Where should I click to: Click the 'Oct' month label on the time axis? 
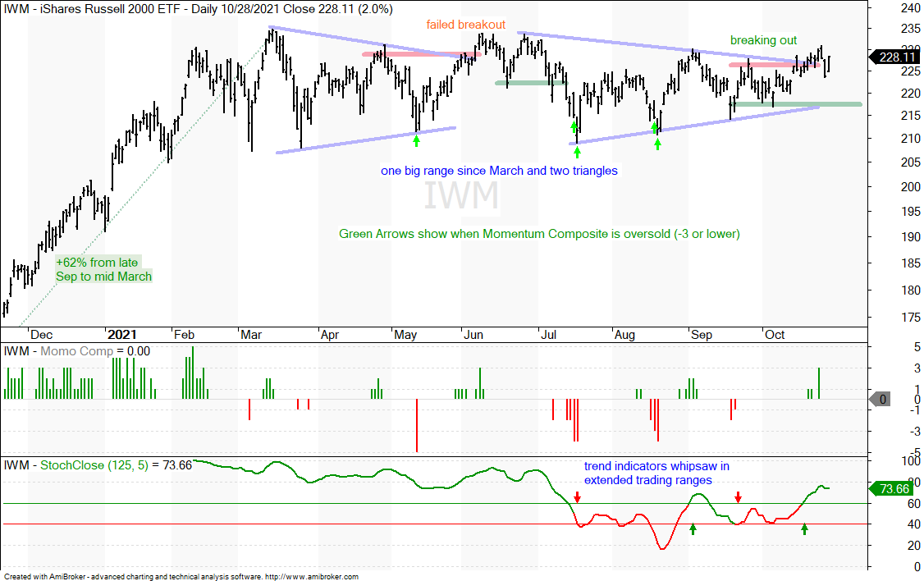[775, 335]
